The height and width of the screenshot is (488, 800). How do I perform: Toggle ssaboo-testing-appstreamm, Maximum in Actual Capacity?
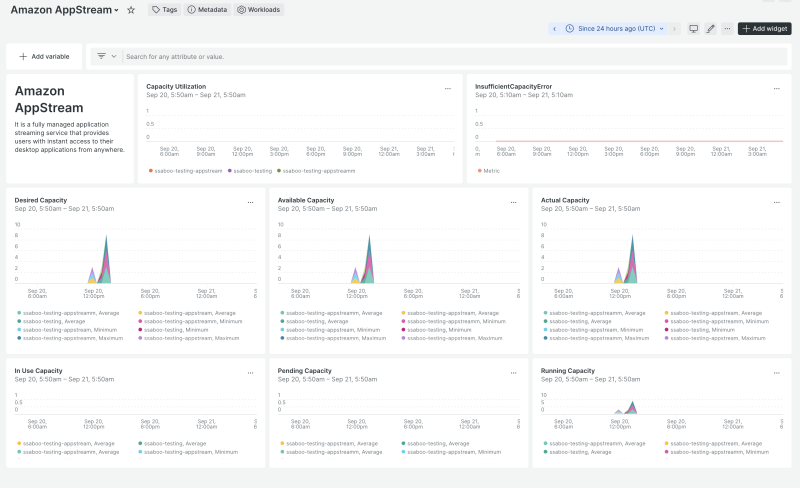(x=596, y=338)
